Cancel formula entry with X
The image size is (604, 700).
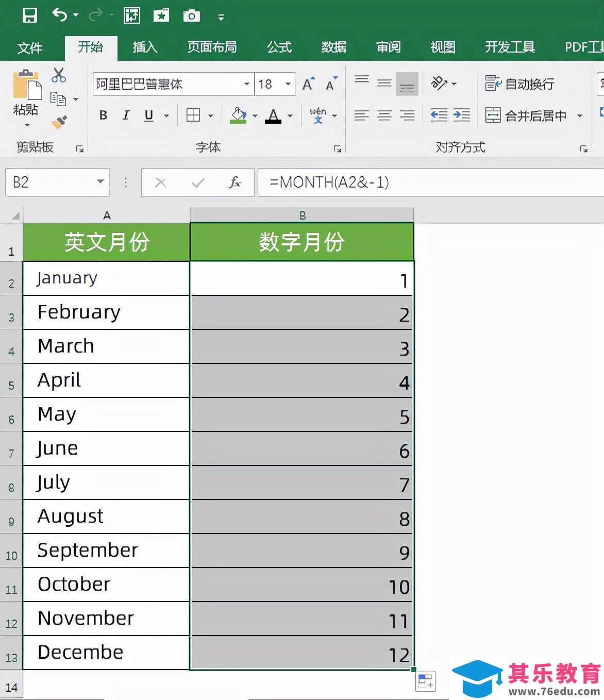pyautogui.click(x=161, y=182)
